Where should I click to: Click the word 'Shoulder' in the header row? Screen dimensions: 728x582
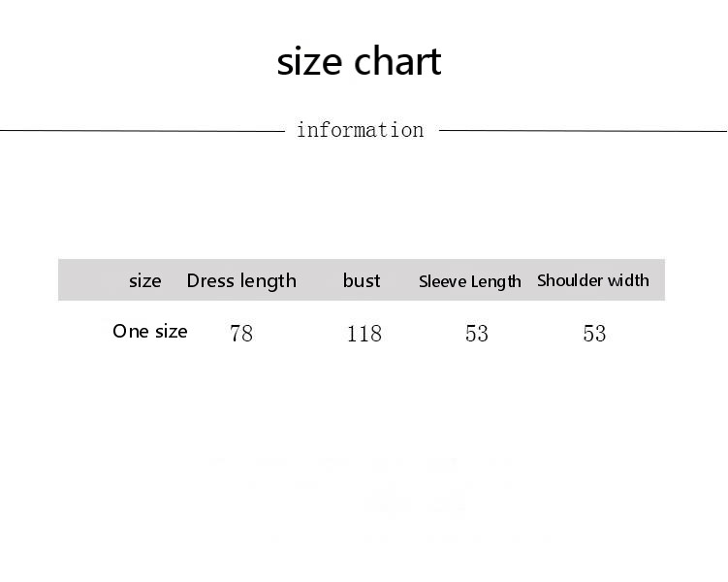(572, 281)
